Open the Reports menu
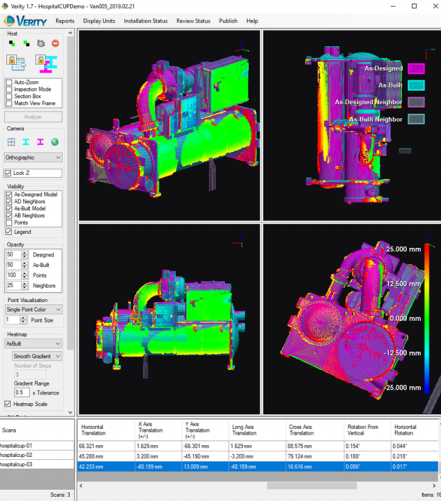 click(65, 21)
